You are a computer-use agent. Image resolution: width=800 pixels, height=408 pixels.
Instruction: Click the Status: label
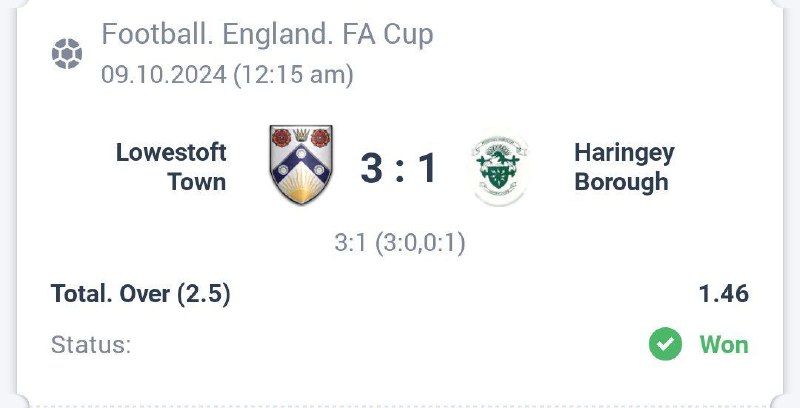91,345
